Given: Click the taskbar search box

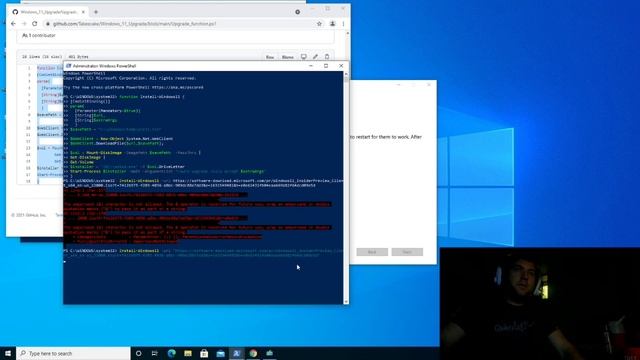Looking at the screenshot, I should coord(73,353).
